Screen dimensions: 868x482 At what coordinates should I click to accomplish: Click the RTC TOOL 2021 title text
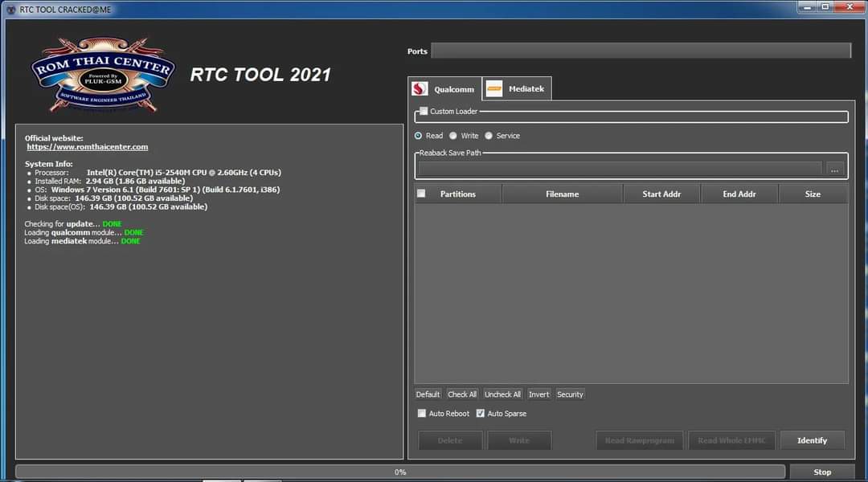pos(260,75)
